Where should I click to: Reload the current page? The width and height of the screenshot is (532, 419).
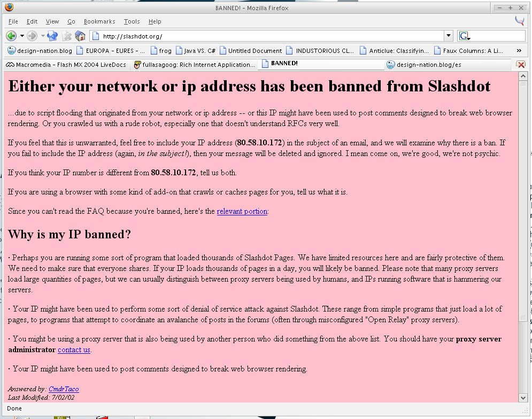tap(52, 36)
